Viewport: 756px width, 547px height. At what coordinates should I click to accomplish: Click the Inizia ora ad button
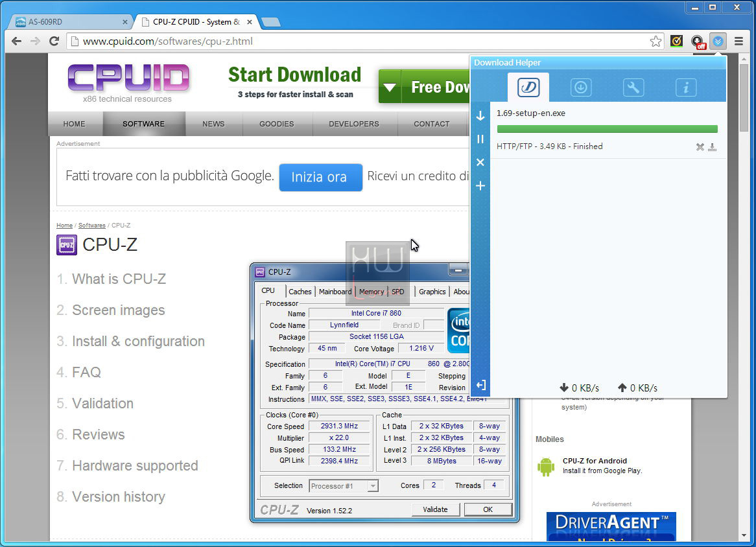click(x=321, y=177)
